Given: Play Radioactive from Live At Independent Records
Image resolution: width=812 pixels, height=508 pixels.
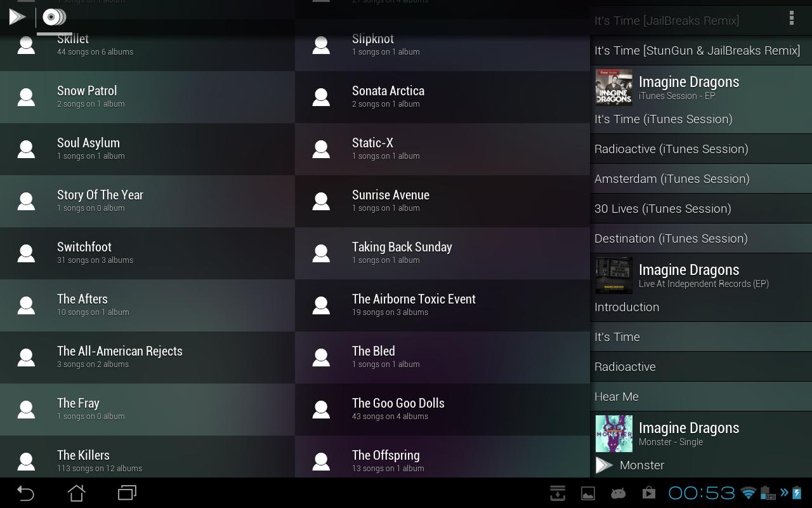Looking at the screenshot, I should click(701, 366).
